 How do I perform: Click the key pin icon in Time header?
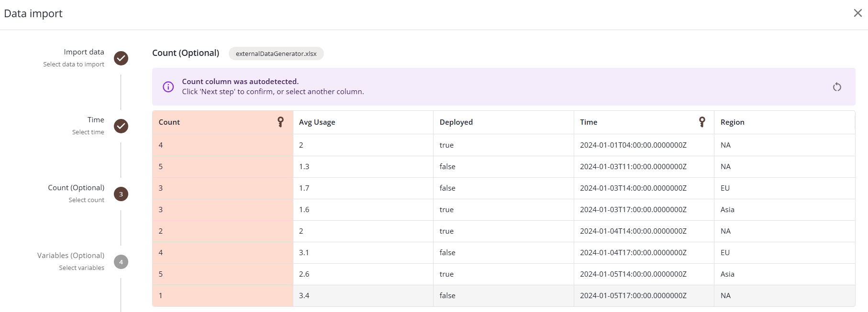click(x=701, y=122)
